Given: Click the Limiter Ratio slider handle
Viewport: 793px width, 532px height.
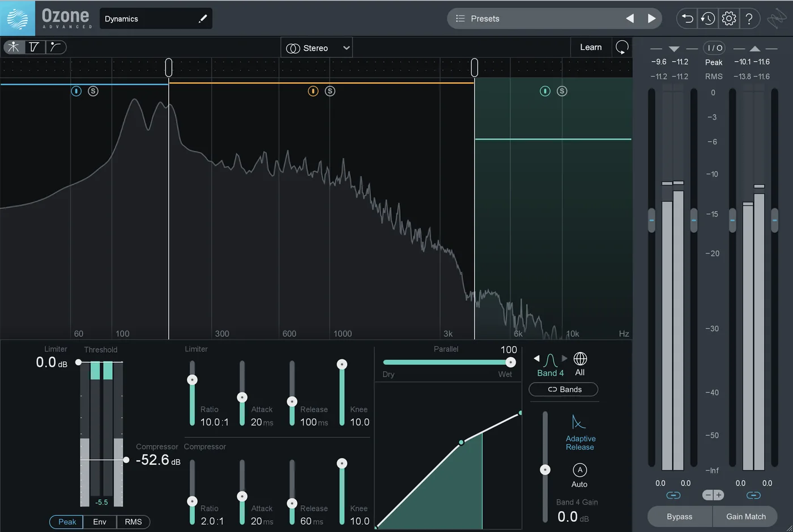Looking at the screenshot, I should point(192,380).
